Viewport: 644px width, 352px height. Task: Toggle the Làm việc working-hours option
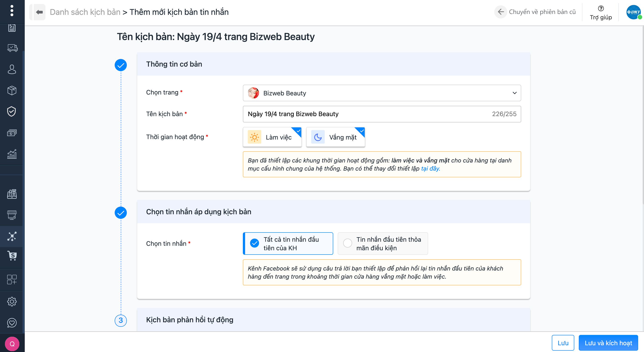coord(272,137)
